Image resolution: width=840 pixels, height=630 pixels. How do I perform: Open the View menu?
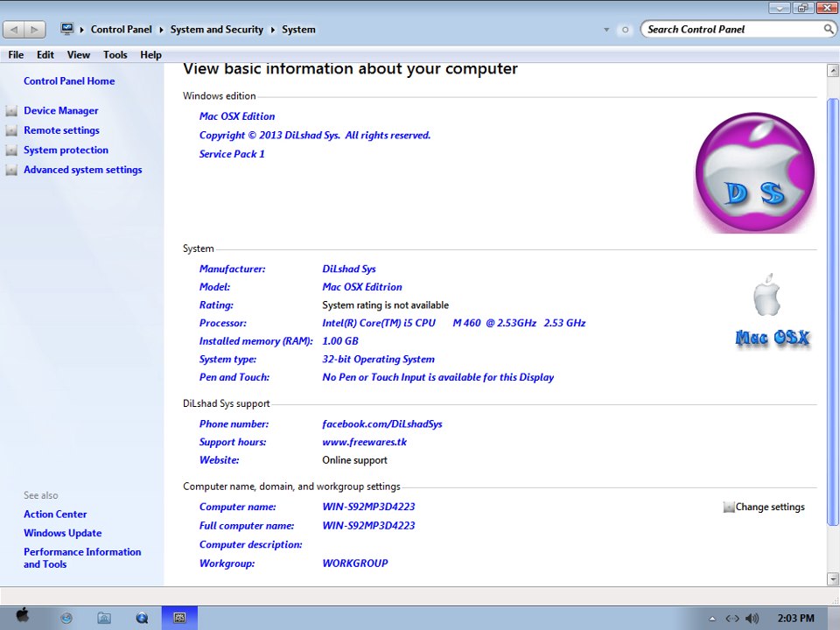click(x=78, y=54)
